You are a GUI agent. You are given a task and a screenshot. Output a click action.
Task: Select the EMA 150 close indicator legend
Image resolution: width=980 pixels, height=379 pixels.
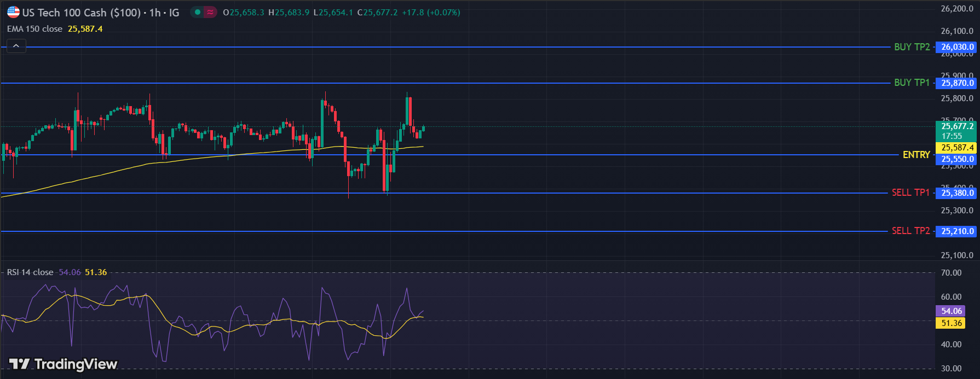click(35, 29)
